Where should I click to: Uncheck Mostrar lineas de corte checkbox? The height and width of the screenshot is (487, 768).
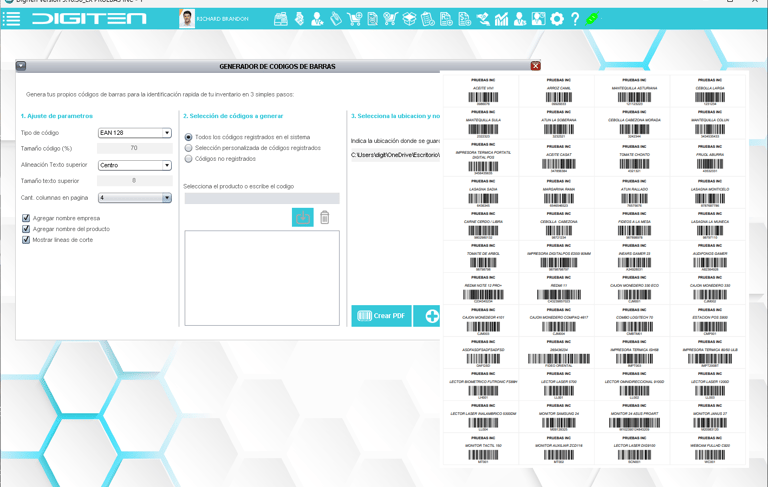click(x=26, y=240)
